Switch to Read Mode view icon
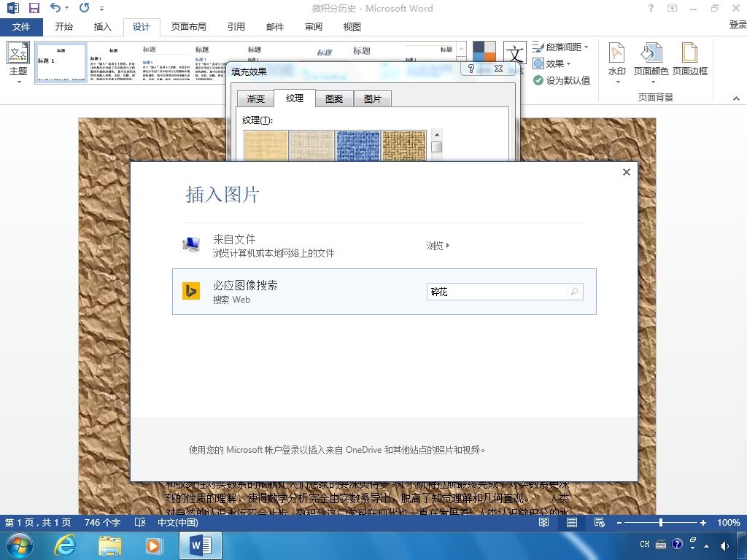 pos(543,522)
